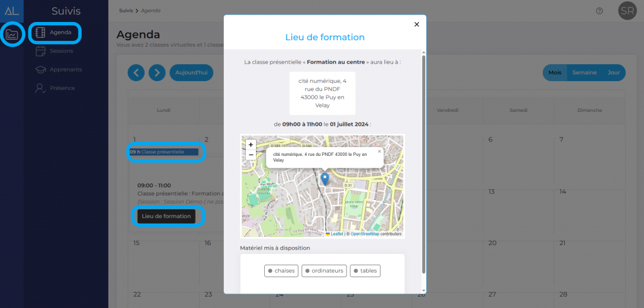
Task: Switch to Jour view
Action: pyautogui.click(x=613, y=73)
